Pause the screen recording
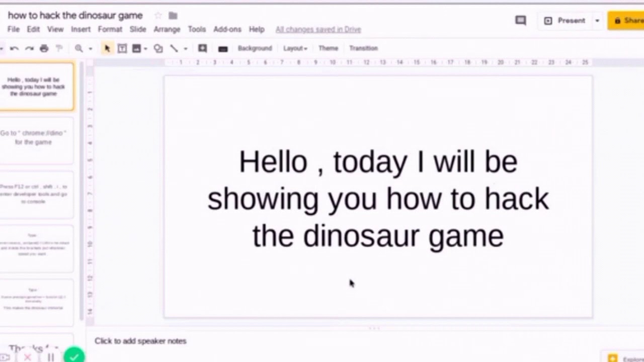 [x=51, y=357]
